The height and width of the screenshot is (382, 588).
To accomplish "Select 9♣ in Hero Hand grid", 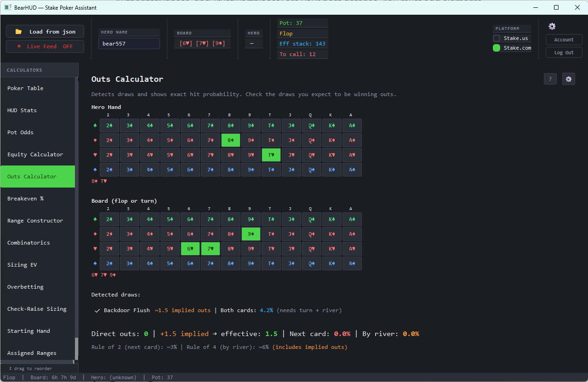I will pyautogui.click(x=251, y=125).
